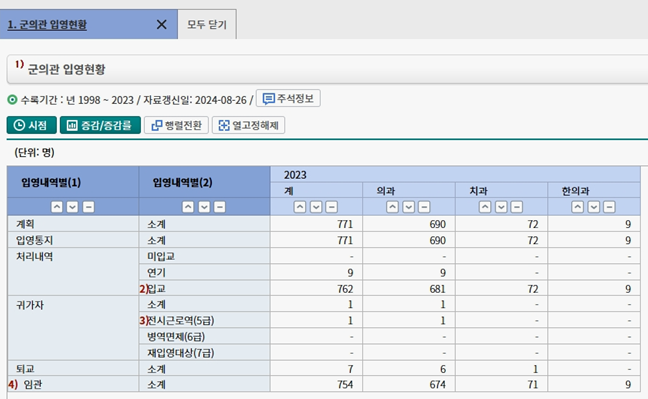Reset sort on the 계 column
The width and height of the screenshot is (648, 399).
[x=331, y=207]
